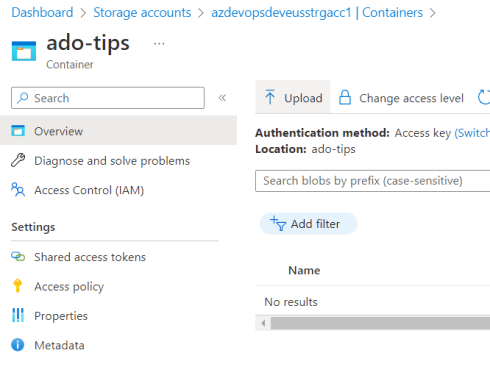Image resolution: width=490 pixels, height=378 pixels.
Task: Click the wrench Diagnose icon
Action: pos(18,160)
